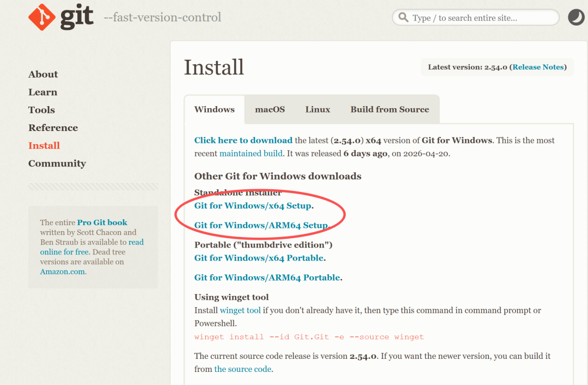This screenshot has height=385, width=588.
Task: Open the Learn page
Action: (x=43, y=92)
